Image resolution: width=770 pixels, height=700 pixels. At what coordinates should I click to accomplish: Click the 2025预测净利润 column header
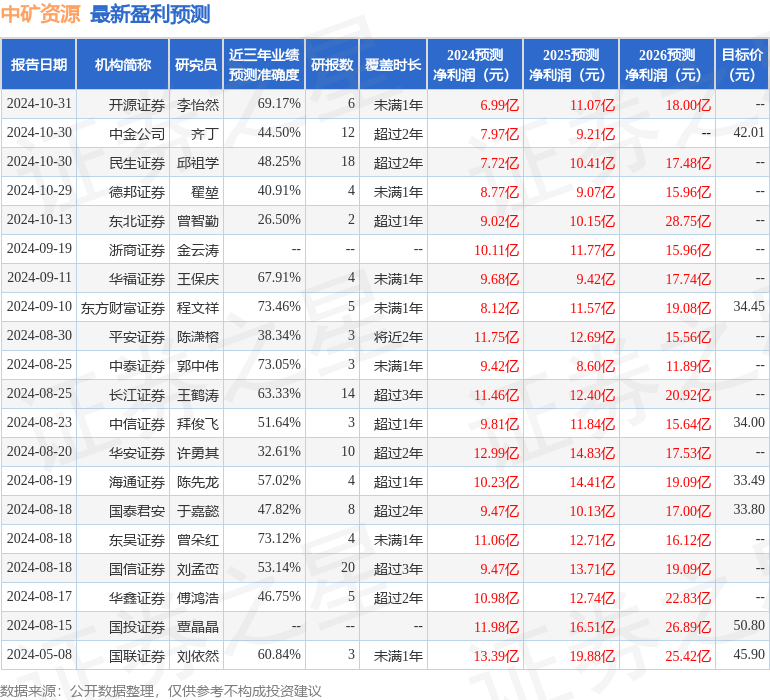tap(571, 64)
